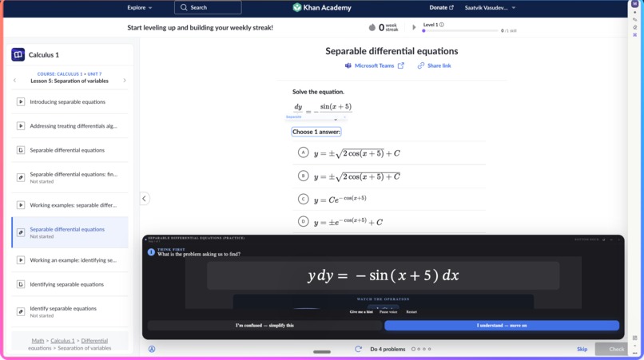The height and width of the screenshot is (360, 644).
Task: Click the Search input field
Action: click(208, 7)
